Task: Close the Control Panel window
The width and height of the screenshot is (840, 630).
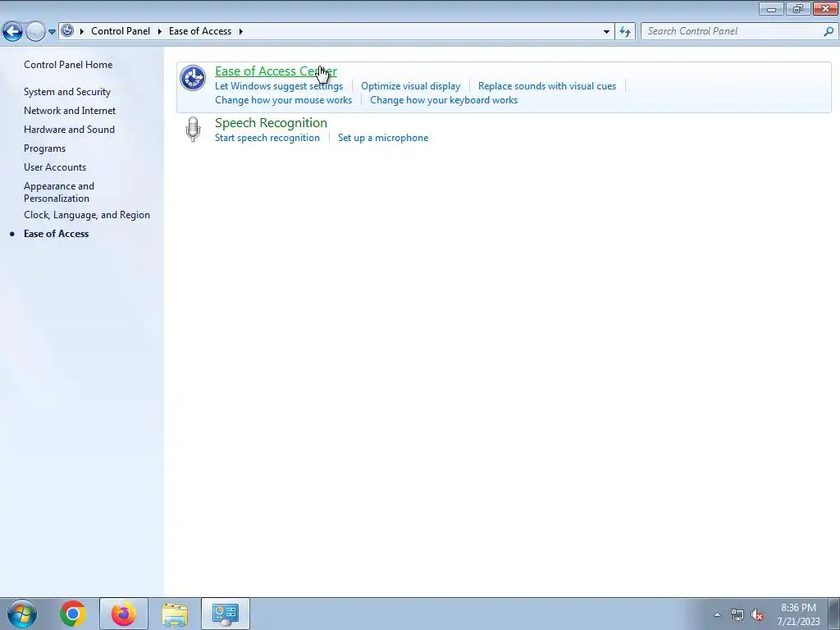Action: 825,8
